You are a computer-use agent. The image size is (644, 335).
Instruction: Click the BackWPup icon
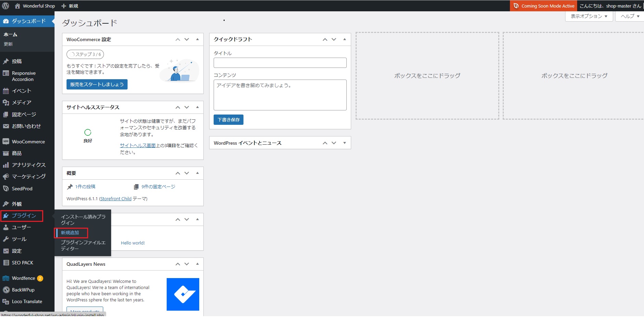coord(6,290)
